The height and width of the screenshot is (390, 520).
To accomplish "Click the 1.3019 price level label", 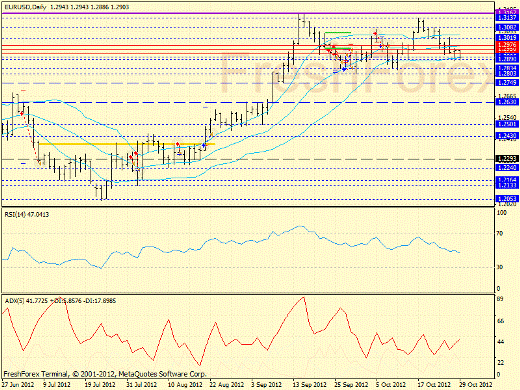I will [507, 38].
